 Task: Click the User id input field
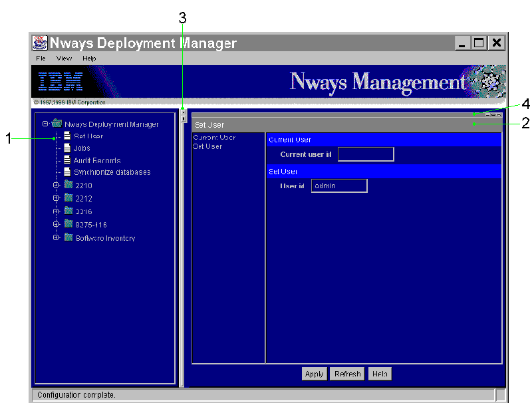339,186
